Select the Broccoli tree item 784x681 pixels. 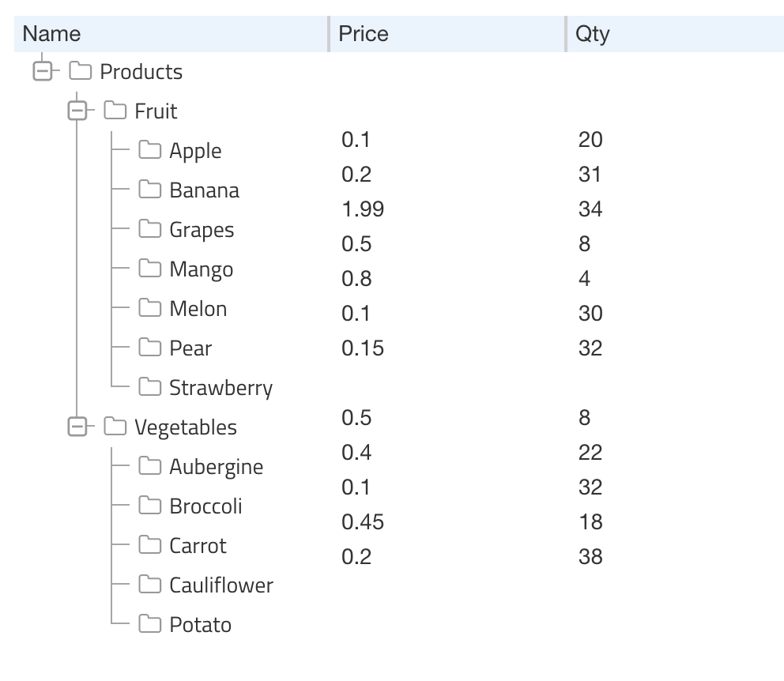tap(205, 506)
